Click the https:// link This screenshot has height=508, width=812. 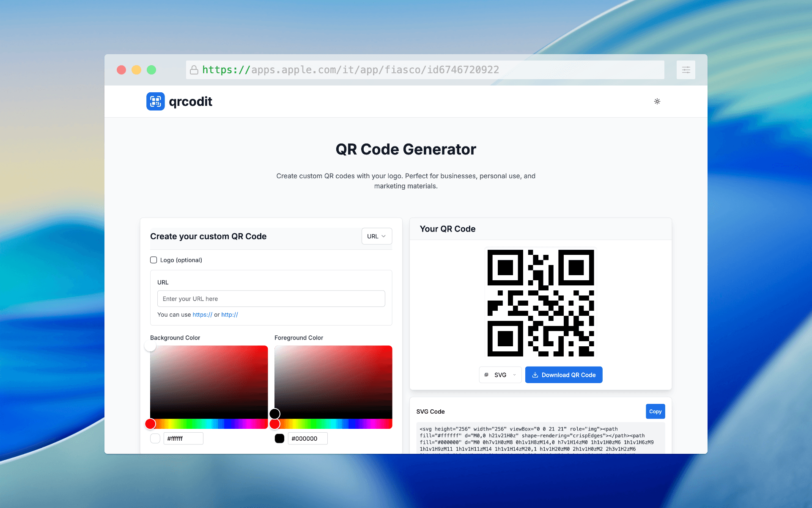[202, 315]
